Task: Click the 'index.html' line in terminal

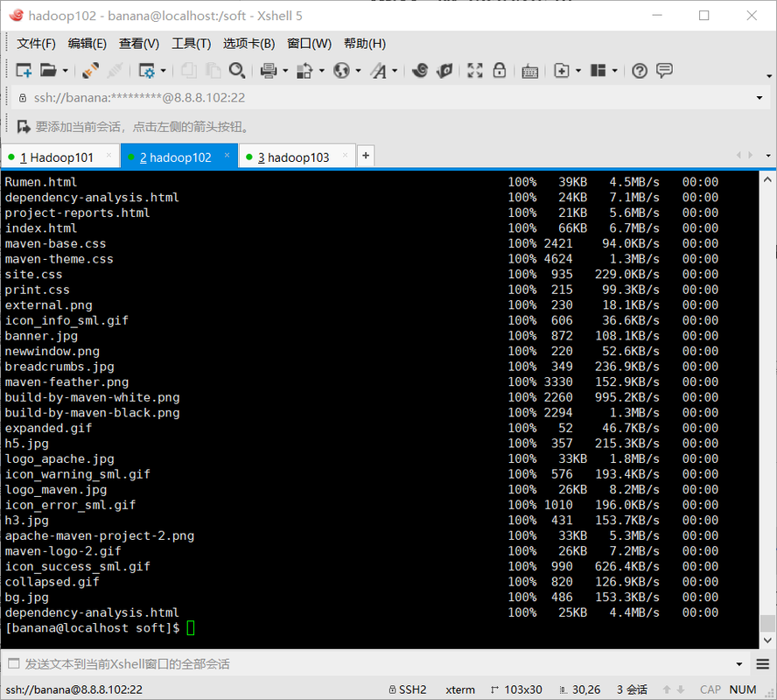Action: [x=41, y=228]
